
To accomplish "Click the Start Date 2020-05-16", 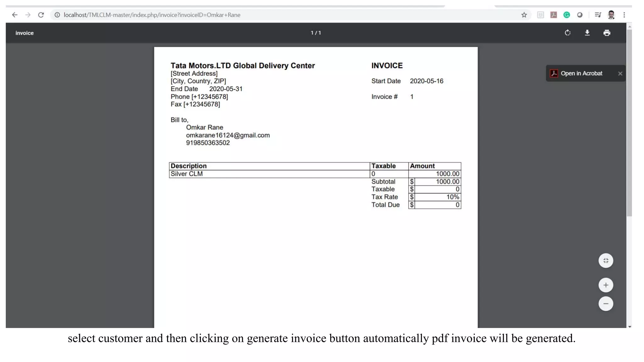I will 426,81.
